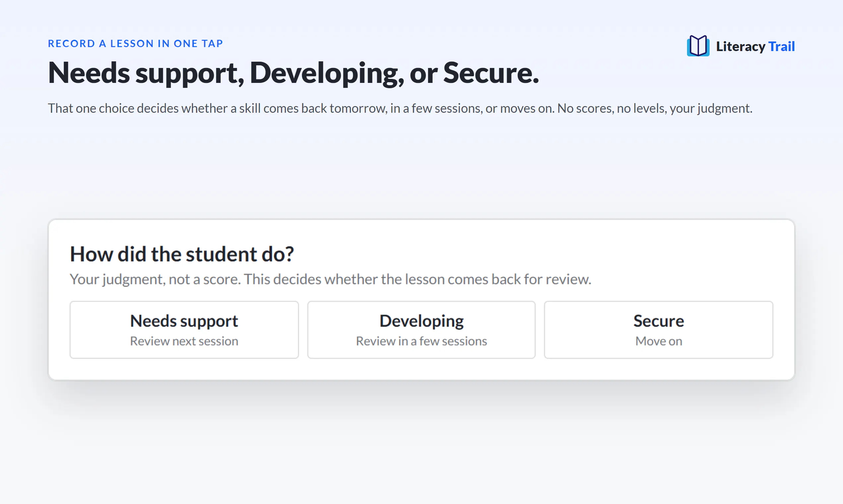Click "Needs support," in the large page headline
The image size is (843, 504).
pos(146,74)
